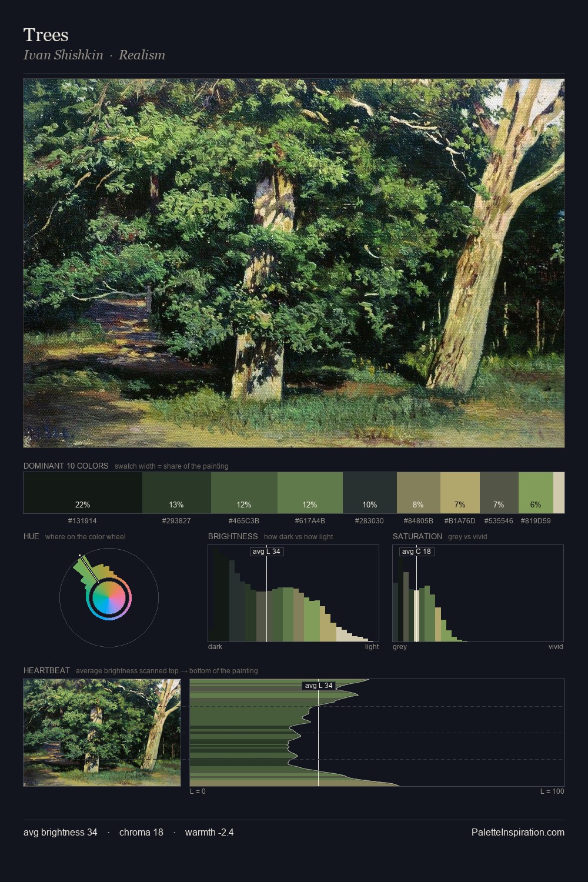Select the unlabeled pale beige swatch
The height and width of the screenshot is (882, 588).
point(559,493)
